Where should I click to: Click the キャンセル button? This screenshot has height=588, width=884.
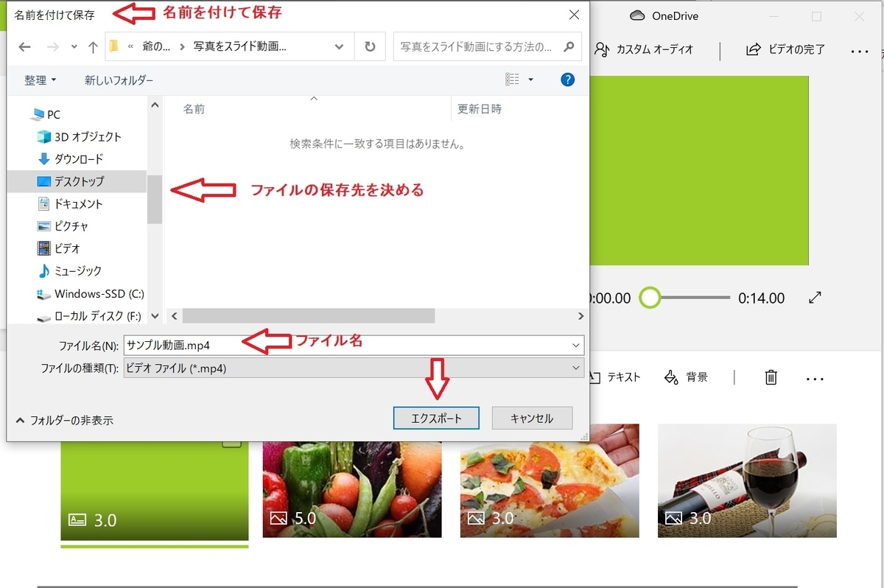pyautogui.click(x=532, y=418)
